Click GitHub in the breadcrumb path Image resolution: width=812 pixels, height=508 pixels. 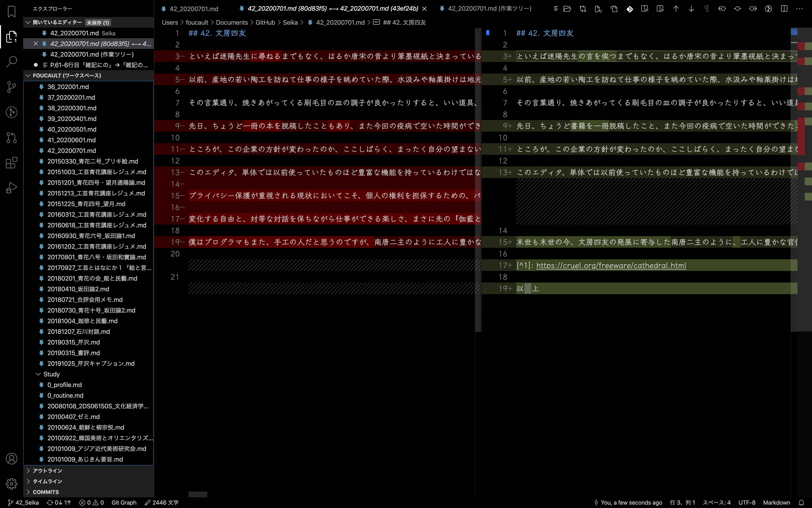(x=265, y=22)
